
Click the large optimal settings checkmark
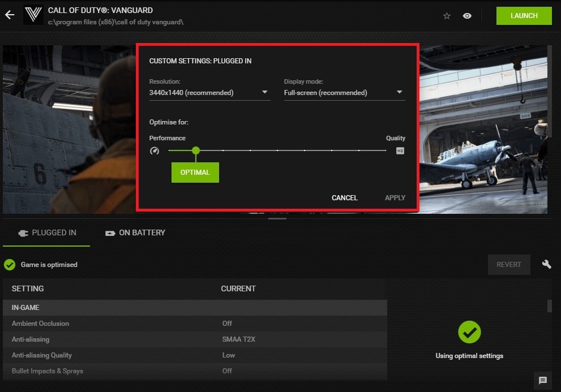(469, 332)
